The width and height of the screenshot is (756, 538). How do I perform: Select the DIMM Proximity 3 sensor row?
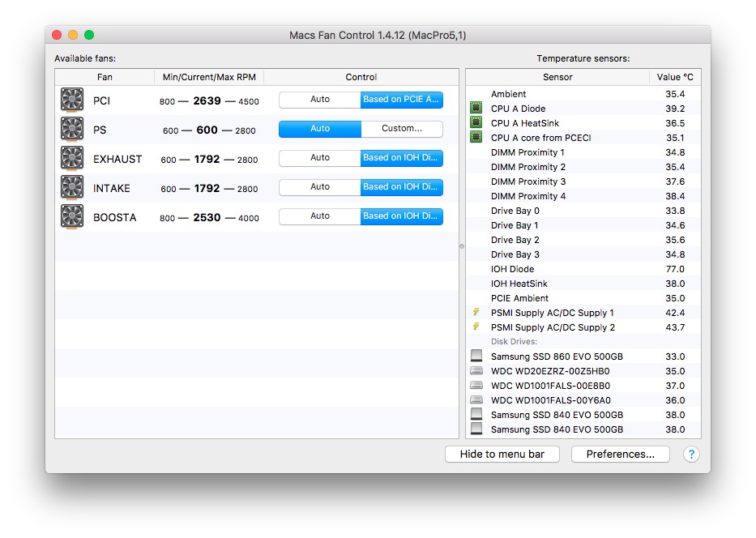click(x=583, y=181)
